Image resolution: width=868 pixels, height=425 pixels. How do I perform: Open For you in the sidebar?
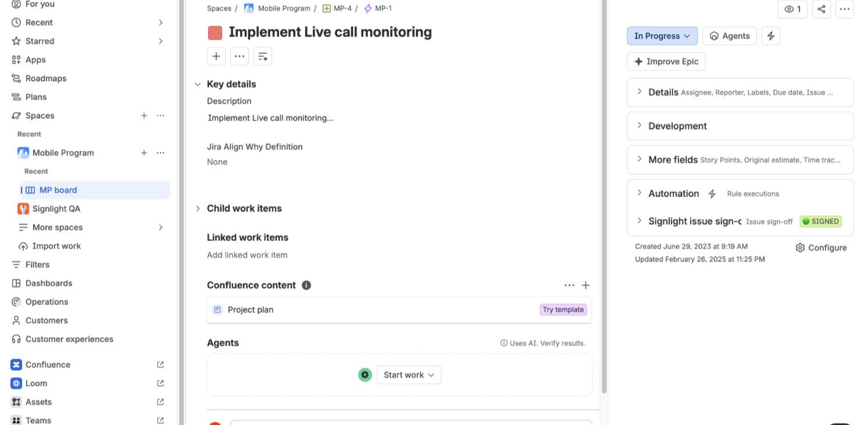click(x=40, y=4)
